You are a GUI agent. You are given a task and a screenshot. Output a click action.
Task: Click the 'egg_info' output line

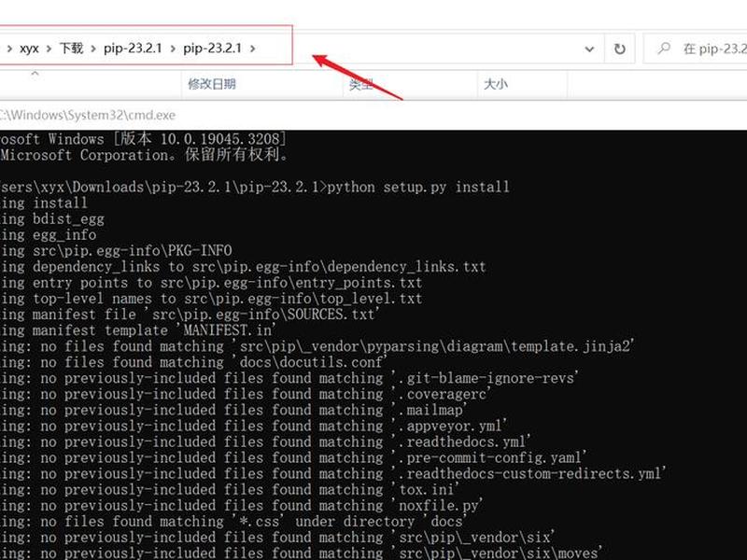tap(49, 235)
